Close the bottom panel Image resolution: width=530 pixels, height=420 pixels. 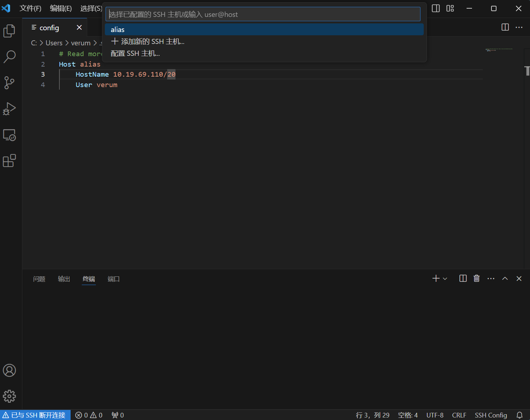[x=519, y=279]
